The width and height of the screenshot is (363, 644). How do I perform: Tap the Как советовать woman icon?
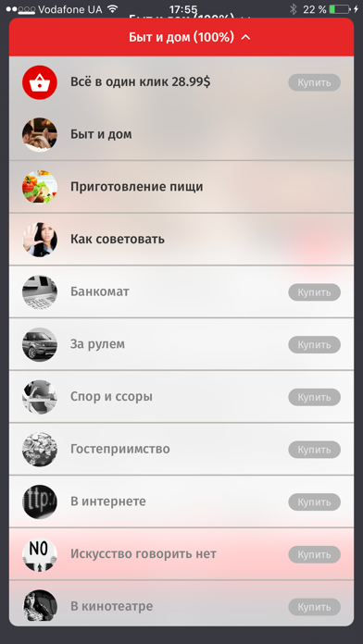pyautogui.click(x=40, y=240)
